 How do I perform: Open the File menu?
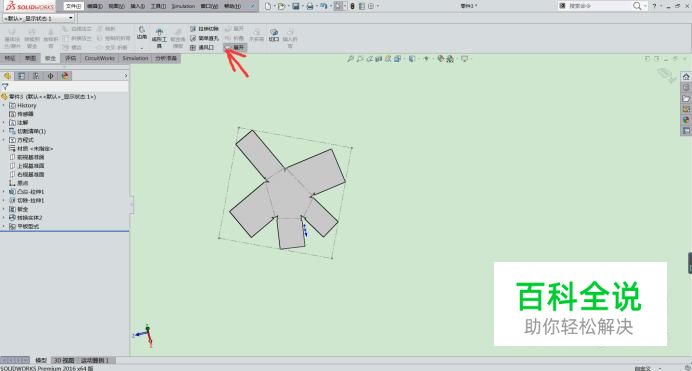[x=73, y=6]
